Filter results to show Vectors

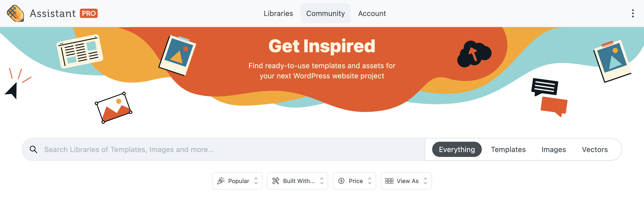tap(595, 149)
